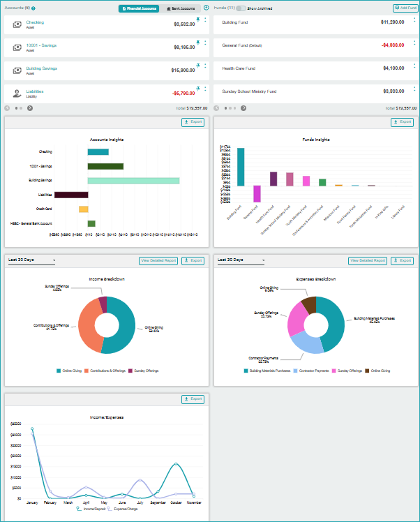Click the Liabilities hand-money icon
This screenshot has width=420, height=522.
[x=17, y=94]
